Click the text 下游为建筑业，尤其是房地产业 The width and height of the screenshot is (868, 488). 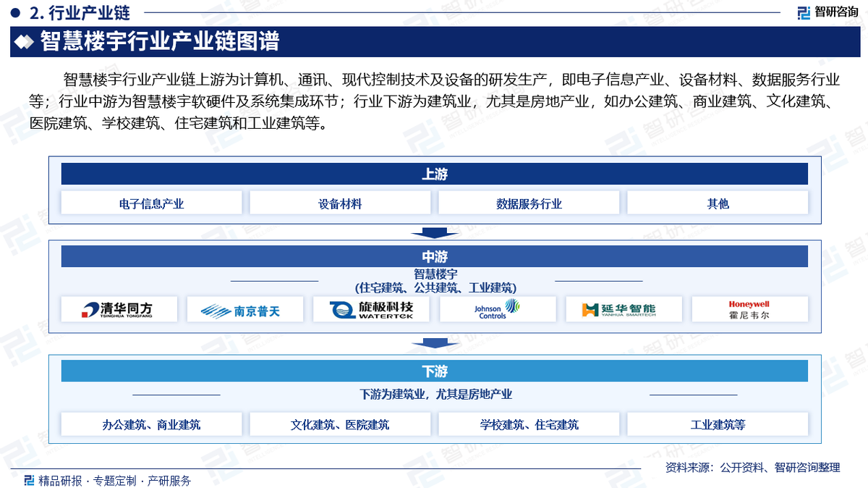(x=435, y=394)
